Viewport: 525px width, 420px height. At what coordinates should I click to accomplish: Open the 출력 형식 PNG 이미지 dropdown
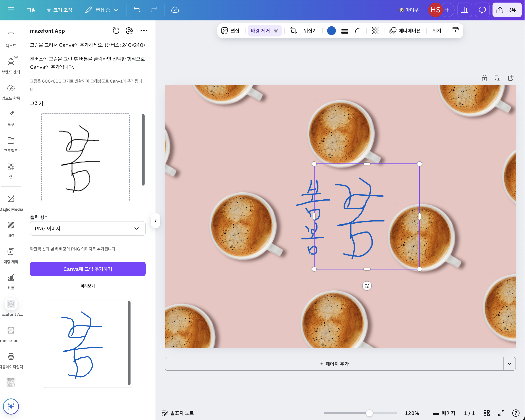87,228
